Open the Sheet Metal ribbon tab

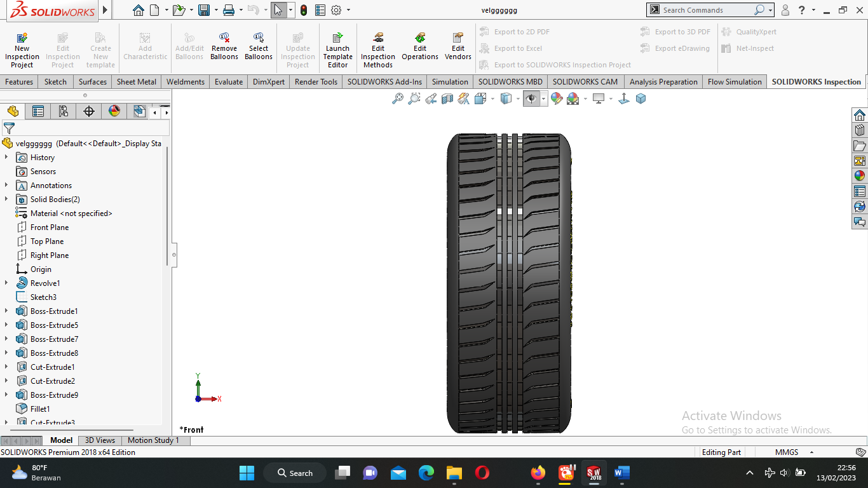[x=137, y=82]
